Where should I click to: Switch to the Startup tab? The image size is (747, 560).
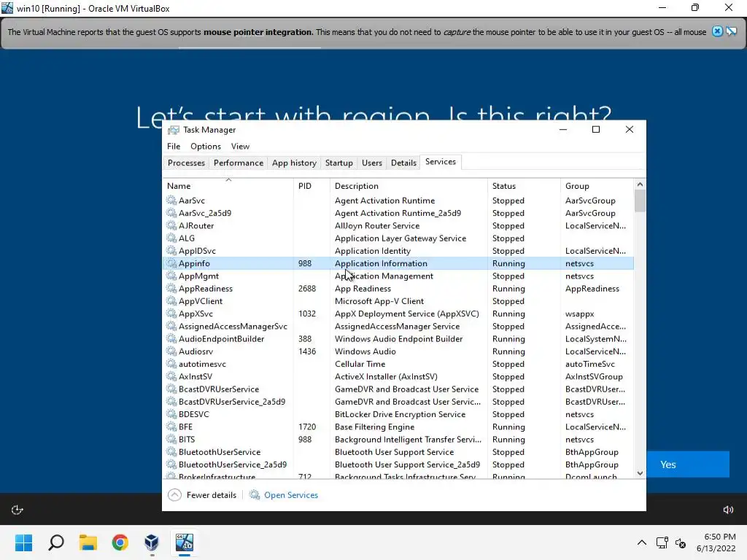coord(338,163)
